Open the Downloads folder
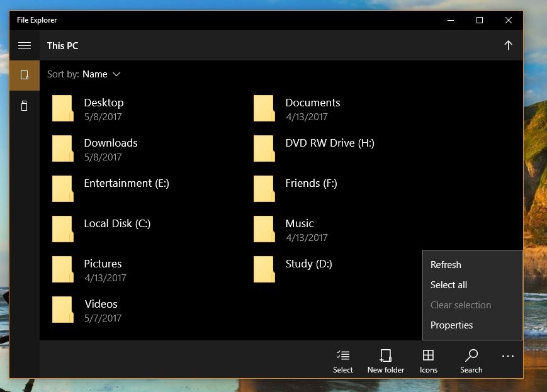 (x=111, y=143)
